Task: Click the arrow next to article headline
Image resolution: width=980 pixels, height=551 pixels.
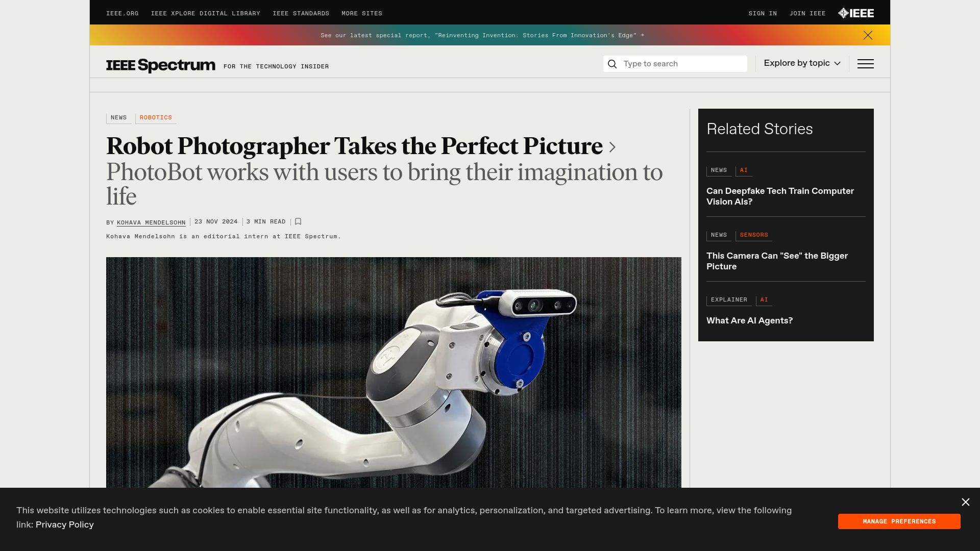Action: pyautogui.click(x=612, y=147)
